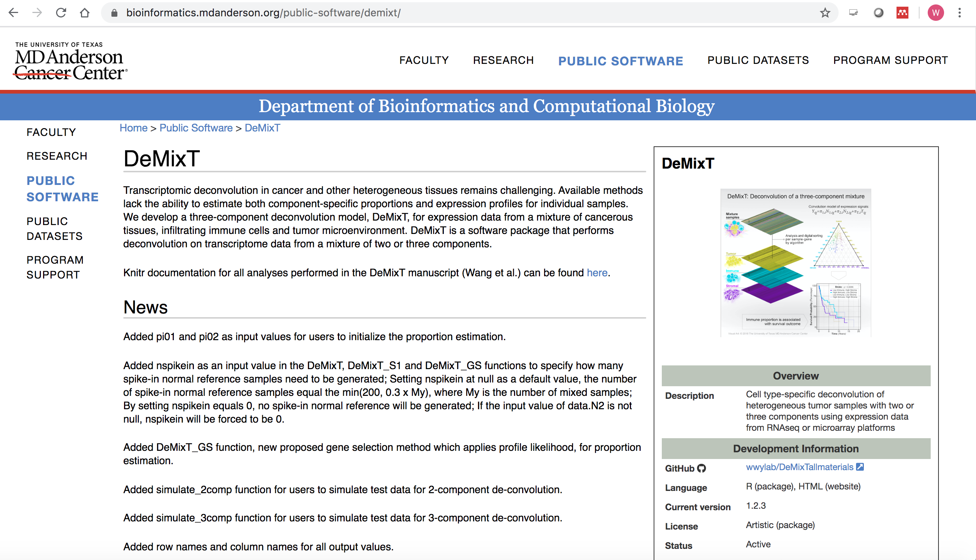Click the browser forward arrow

[x=37, y=13]
